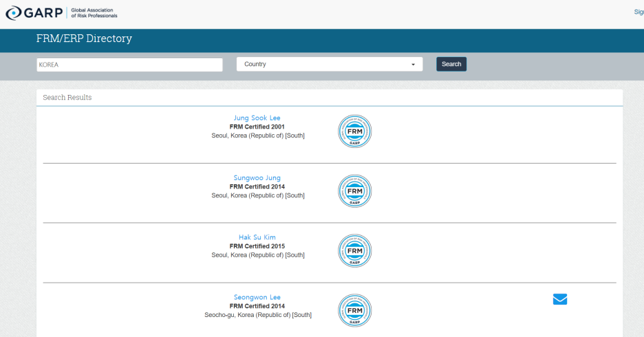The image size is (644, 337).
Task: Click the Search Results panel header
Action: [67, 98]
